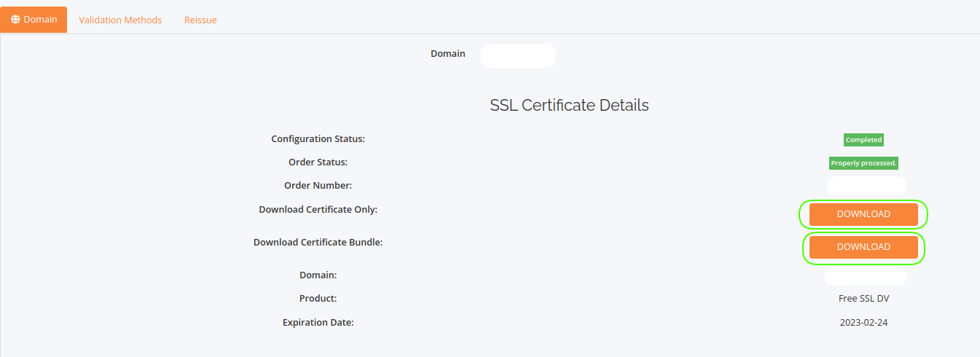
Task: Select the redacted domain field at top
Action: (517, 55)
